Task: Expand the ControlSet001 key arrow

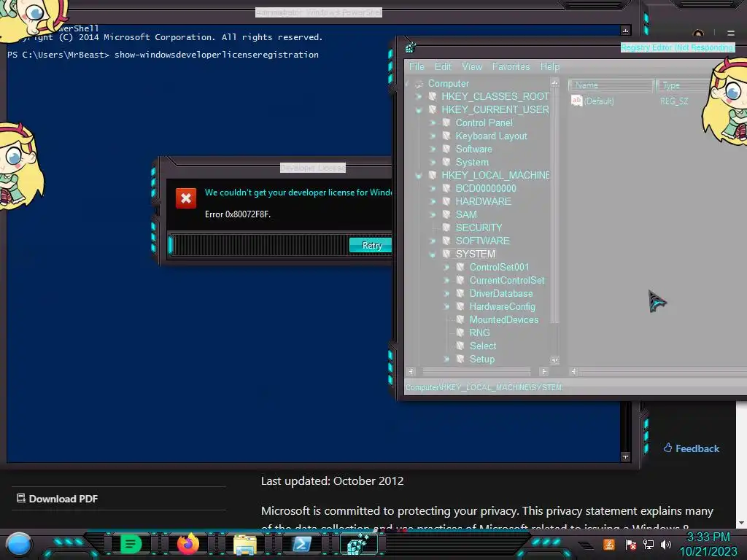Action: [x=447, y=268]
